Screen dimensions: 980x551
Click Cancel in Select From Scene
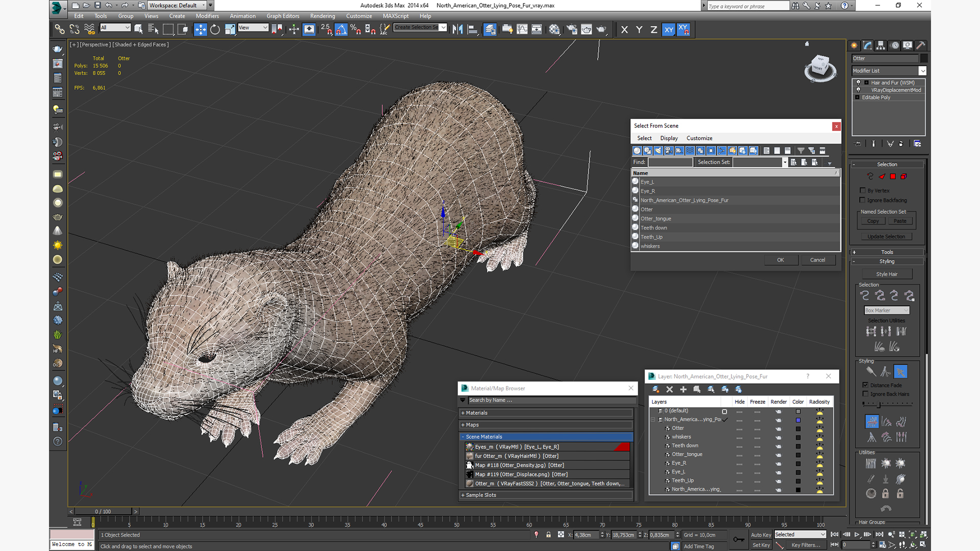click(818, 260)
